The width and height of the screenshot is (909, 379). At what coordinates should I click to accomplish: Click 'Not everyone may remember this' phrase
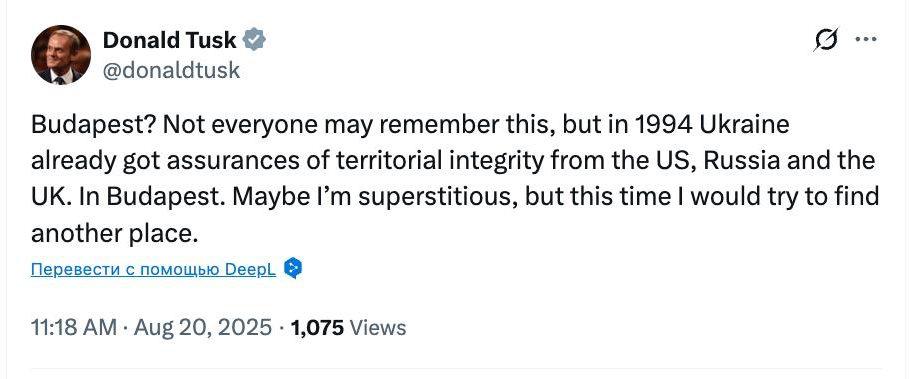pos(329,125)
